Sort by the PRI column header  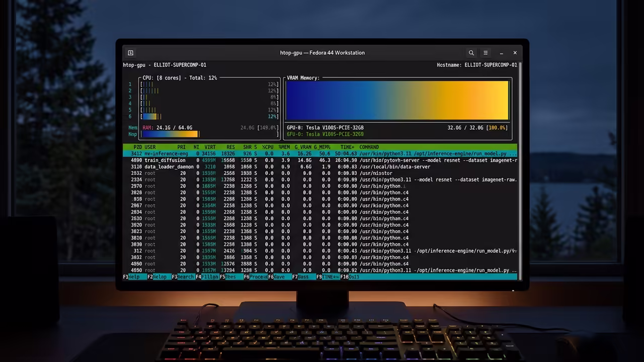(181, 147)
